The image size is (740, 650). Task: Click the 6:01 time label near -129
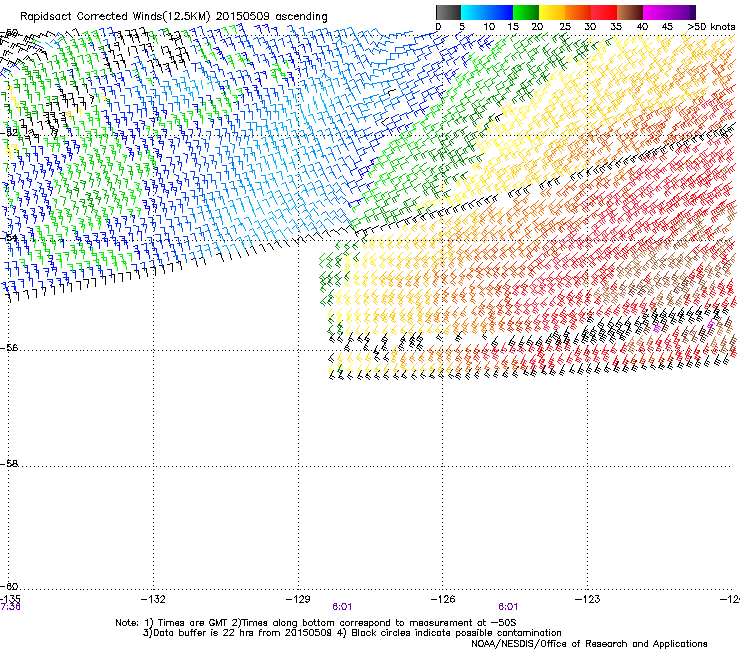[x=342, y=607]
